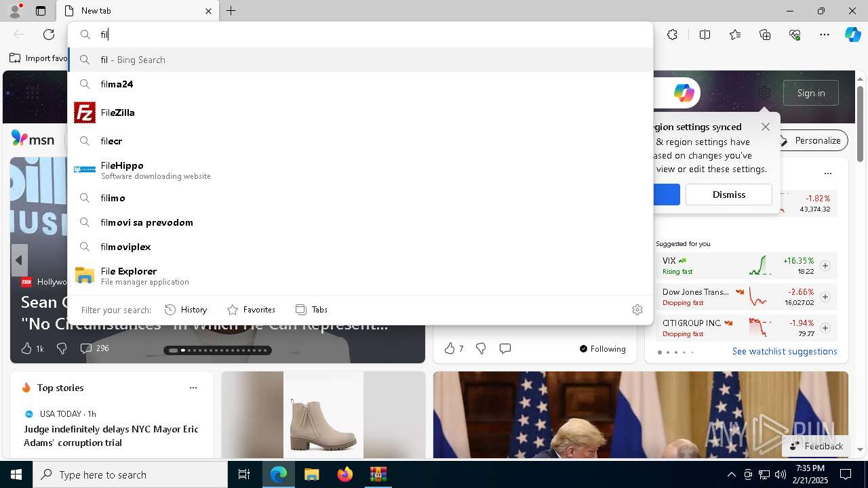Pick the filma24 search suggestion
The width and height of the screenshot is (868, 488).
360,84
